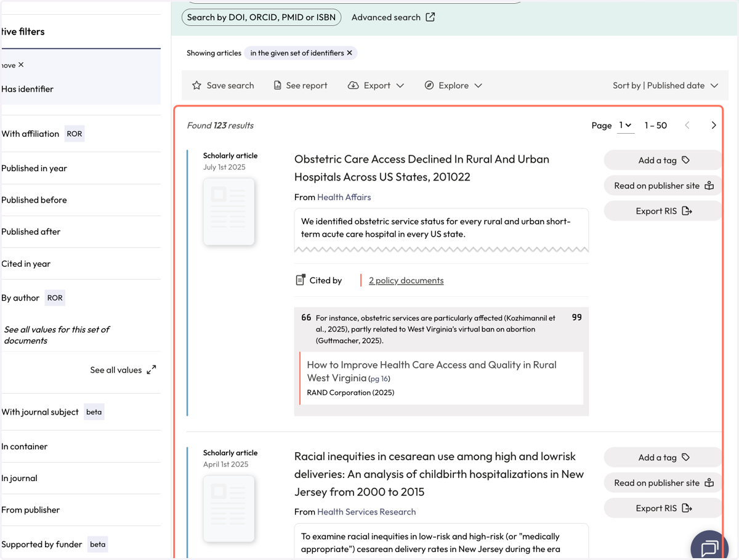This screenshot has width=739, height=560.
Task: Add a tag to the obstetric care article
Action: [x=663, y=160]
